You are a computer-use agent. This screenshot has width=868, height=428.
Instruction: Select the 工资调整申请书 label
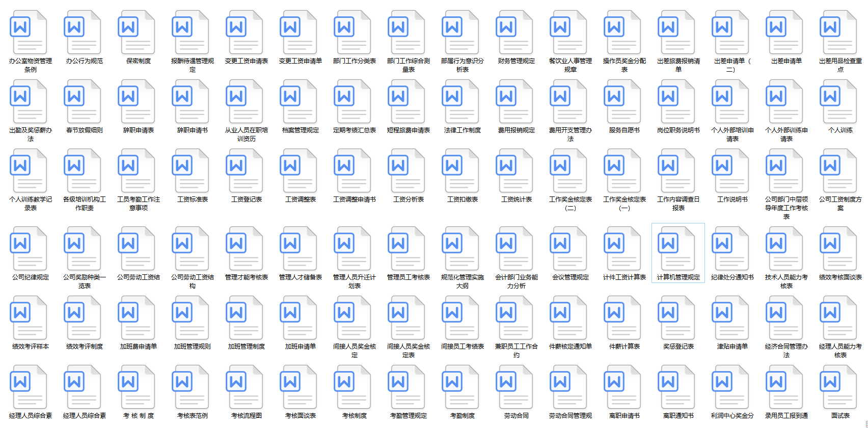[355, 199]
